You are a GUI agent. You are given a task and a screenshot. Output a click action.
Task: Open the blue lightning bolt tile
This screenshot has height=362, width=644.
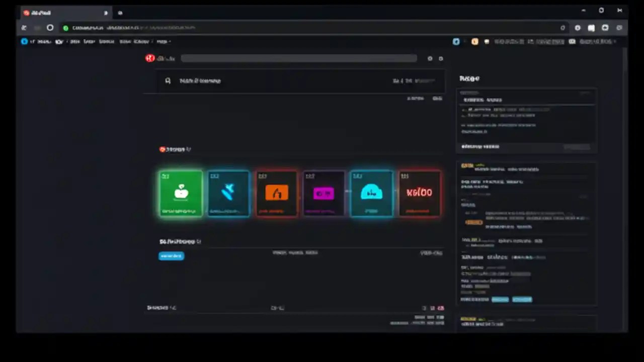[229, 194]
